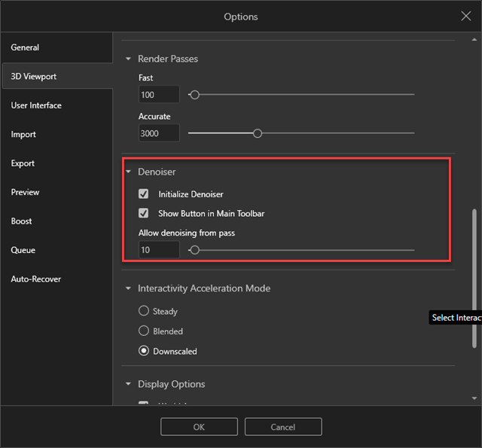Uncheck the Initialize Denoiser checkbox
The image size is (482, 448).
144,194
